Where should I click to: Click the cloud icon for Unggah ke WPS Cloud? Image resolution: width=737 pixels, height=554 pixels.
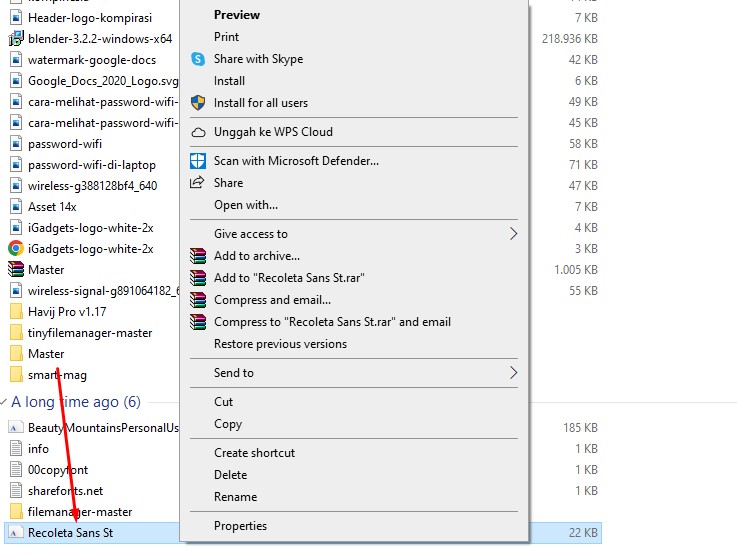(x=198, y=132)
